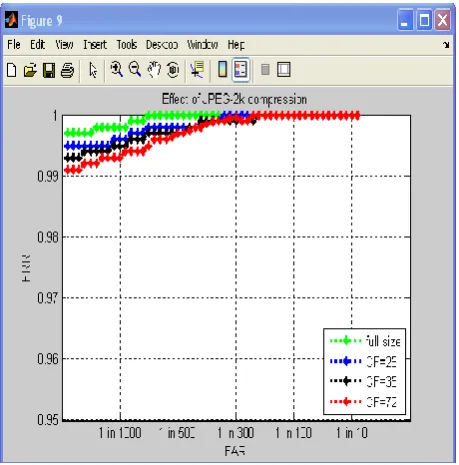Image resolution: width=459 pixels, height=465 pixels.
Task: Select the CF=25 legend entry
Action: tap(381, 361)
